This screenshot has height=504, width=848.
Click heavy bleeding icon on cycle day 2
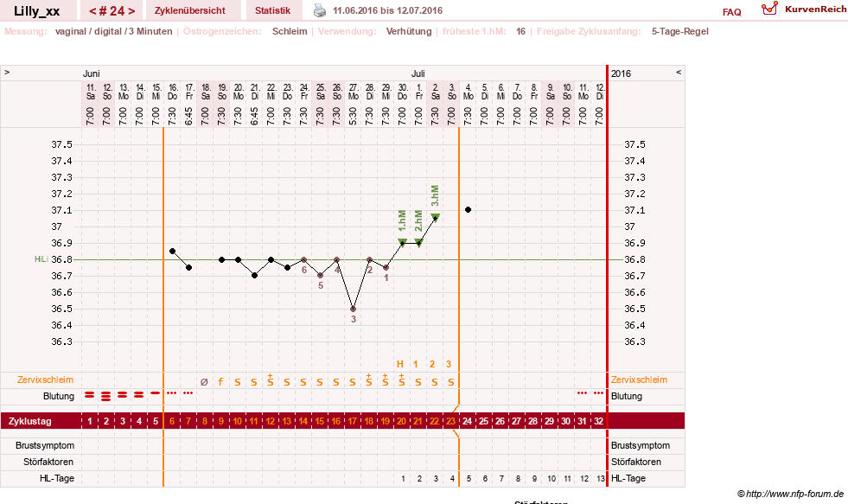click(x=106, y=396)
